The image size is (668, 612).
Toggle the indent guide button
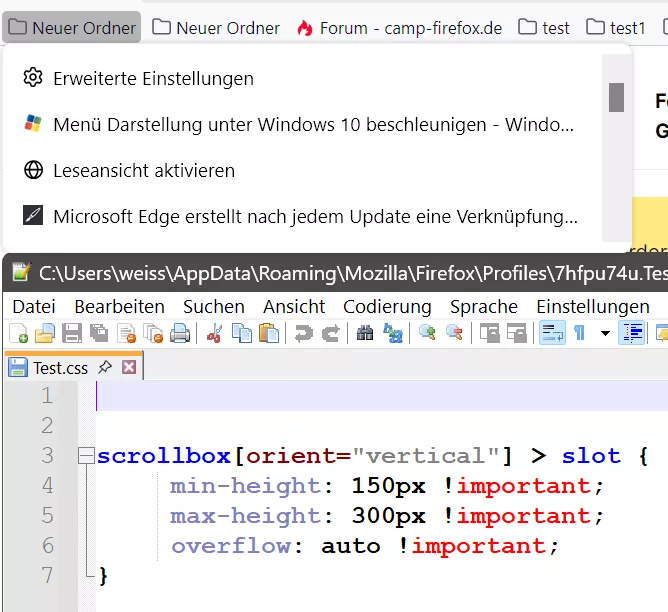pos(631,333)
